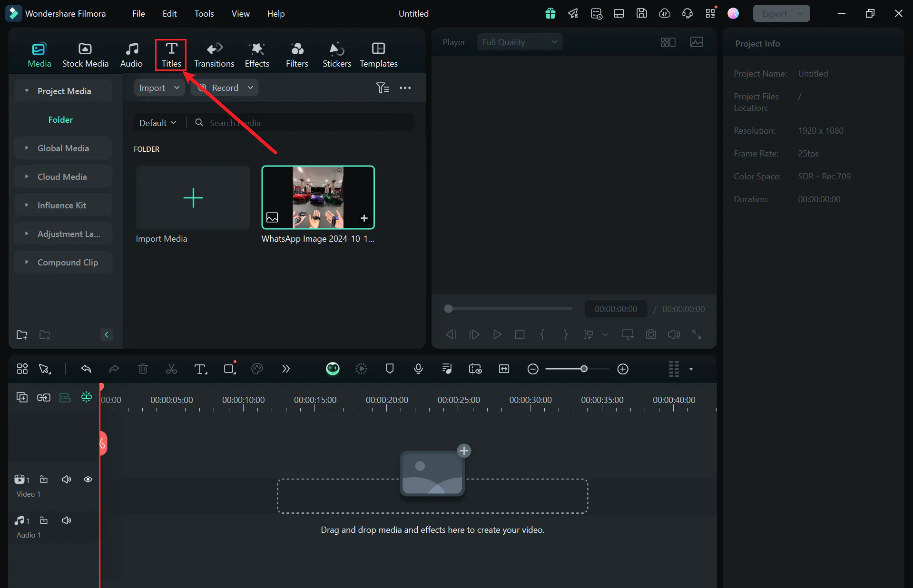
Task: Click the save project icon
Action: coord(642,13)
